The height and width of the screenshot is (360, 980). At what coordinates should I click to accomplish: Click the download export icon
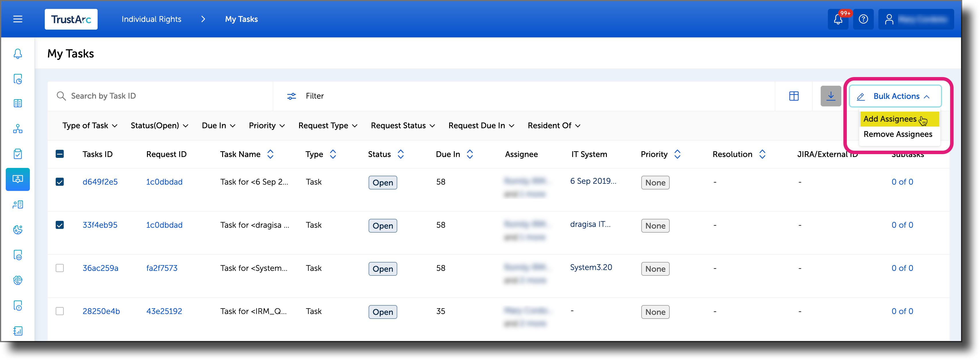(831, 96)
